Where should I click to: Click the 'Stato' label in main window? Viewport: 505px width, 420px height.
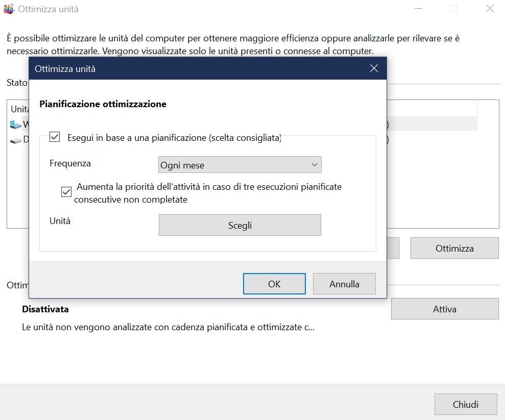point(17,83)
